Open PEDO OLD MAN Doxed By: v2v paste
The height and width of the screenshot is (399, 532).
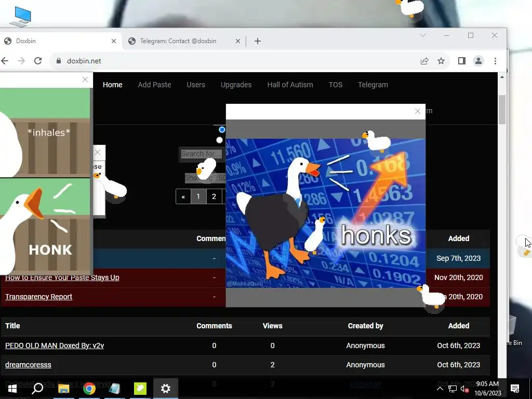point(55,345)
